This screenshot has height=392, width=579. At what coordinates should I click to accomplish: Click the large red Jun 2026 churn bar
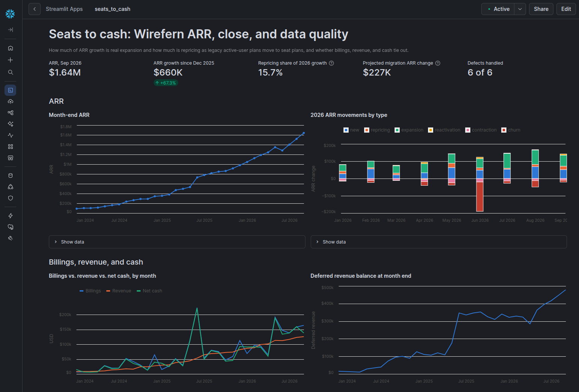[x=480, y=197]
